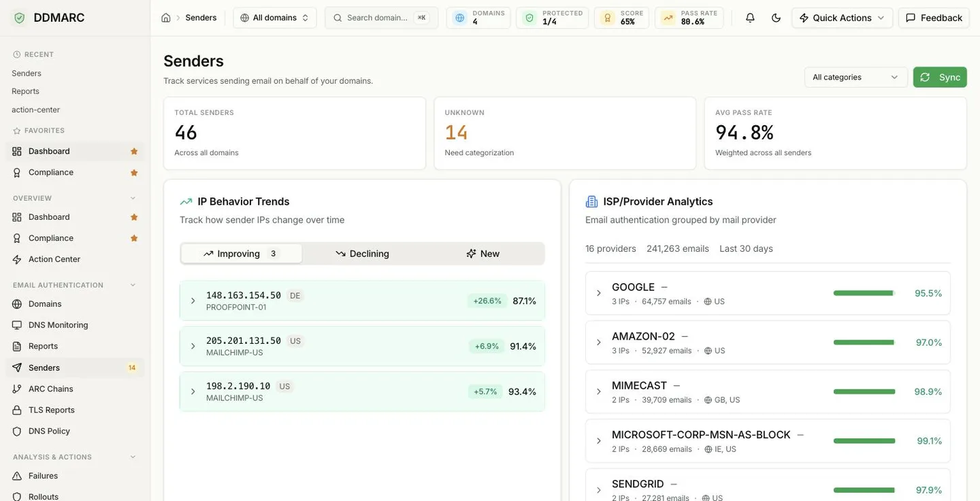This screenshot has width=980, height=501.
Task: Toggle favorite star for Favorites Compliance
Action: click(134, 172)
